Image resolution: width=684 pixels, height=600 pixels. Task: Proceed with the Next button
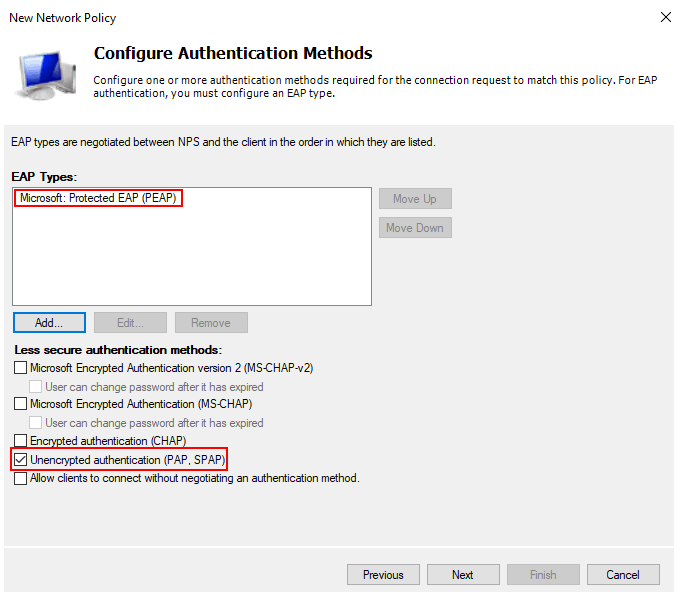point(462,575)
